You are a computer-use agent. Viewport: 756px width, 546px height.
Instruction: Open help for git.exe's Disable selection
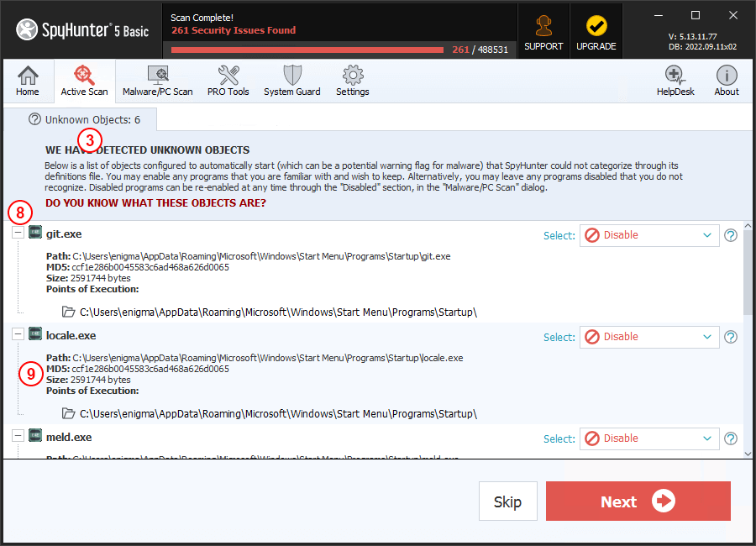pos(730,236)
